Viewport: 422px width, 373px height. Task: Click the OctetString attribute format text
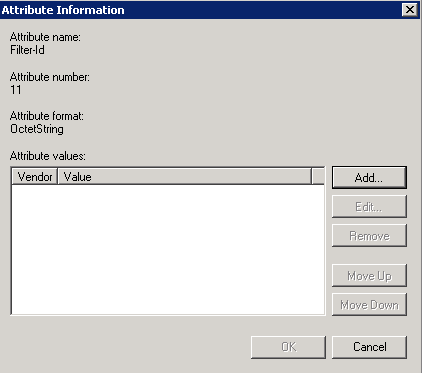click(x=37, y=129)
